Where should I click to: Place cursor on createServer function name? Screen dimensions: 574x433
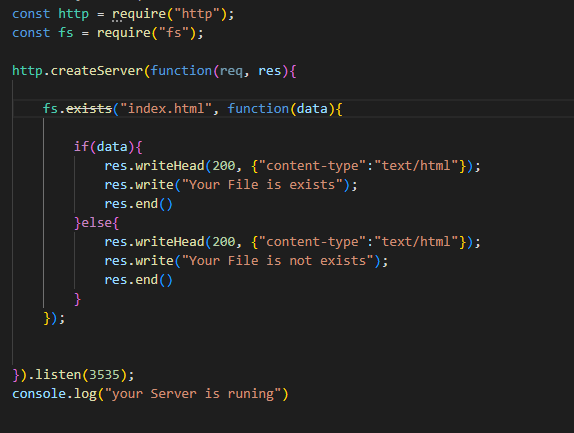pos(97,71)
